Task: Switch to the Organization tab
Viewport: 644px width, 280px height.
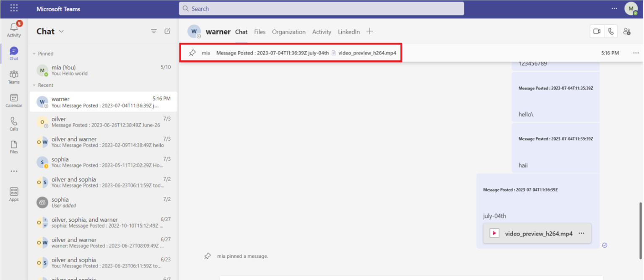Action: 288,31
